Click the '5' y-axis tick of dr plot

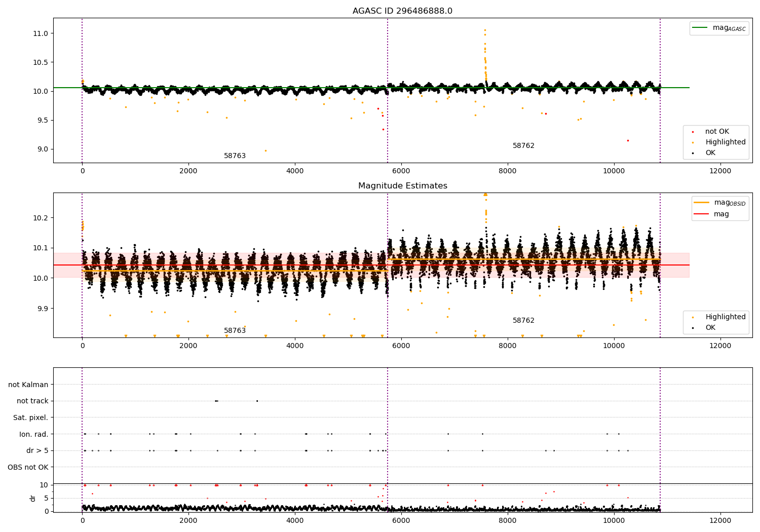tap(47, 498)
